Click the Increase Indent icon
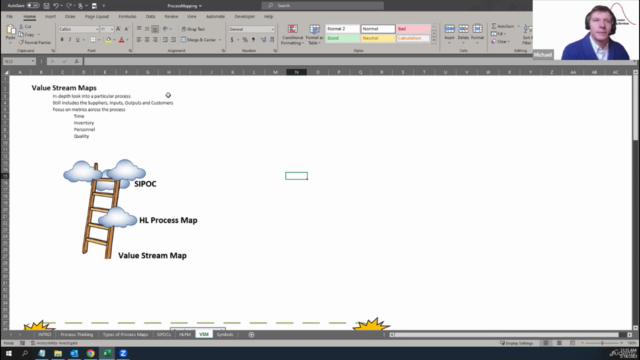Screen dimensions: 640x360 [x=173, y=40]
